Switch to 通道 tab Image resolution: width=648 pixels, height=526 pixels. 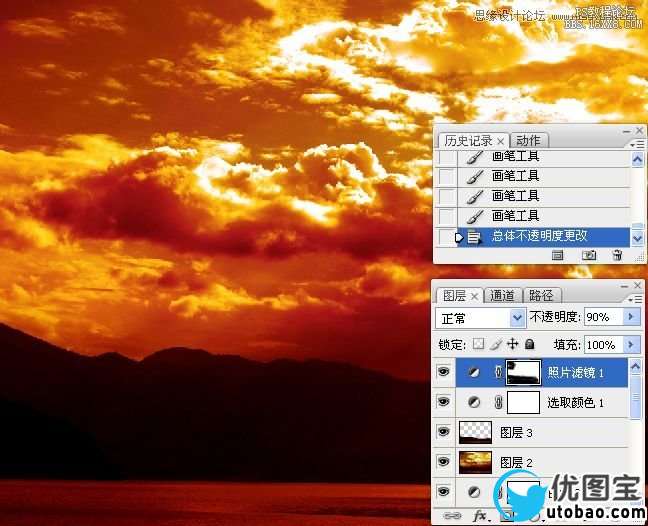502,295
